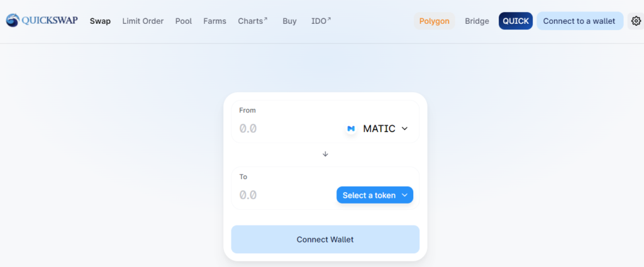Focus the To amount input field
The image size is (644, 267).
(x=286, y=195)
